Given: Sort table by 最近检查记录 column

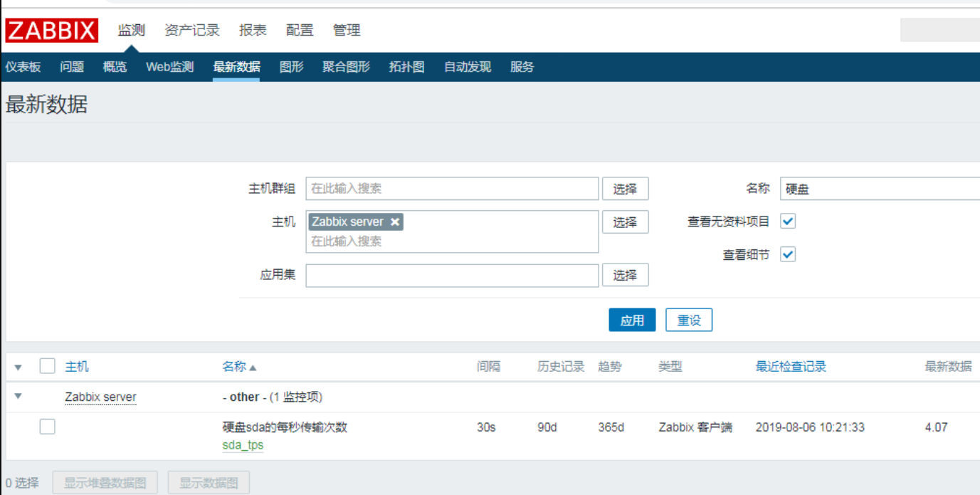Looking at the screenshot, I should tap(791, 367).
